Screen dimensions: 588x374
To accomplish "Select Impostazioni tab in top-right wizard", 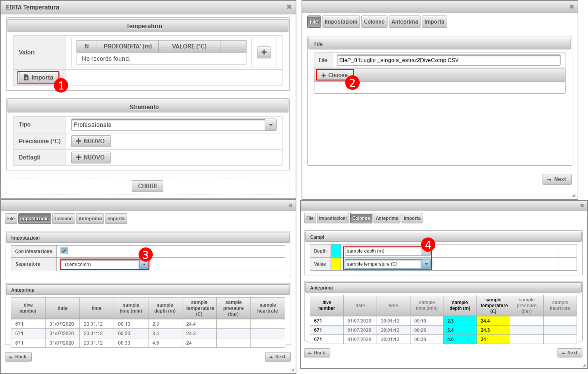I will click(x=341, y=22).
